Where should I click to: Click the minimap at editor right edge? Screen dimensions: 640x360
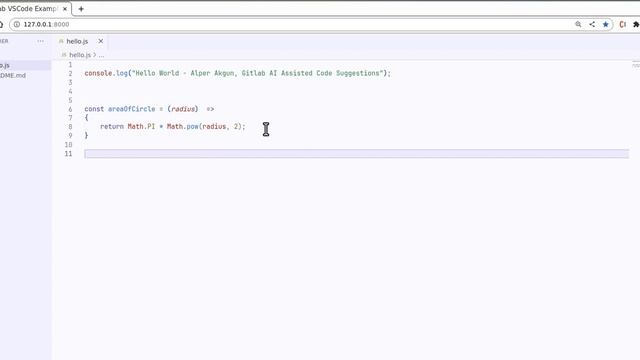click(x=636, y=65)
